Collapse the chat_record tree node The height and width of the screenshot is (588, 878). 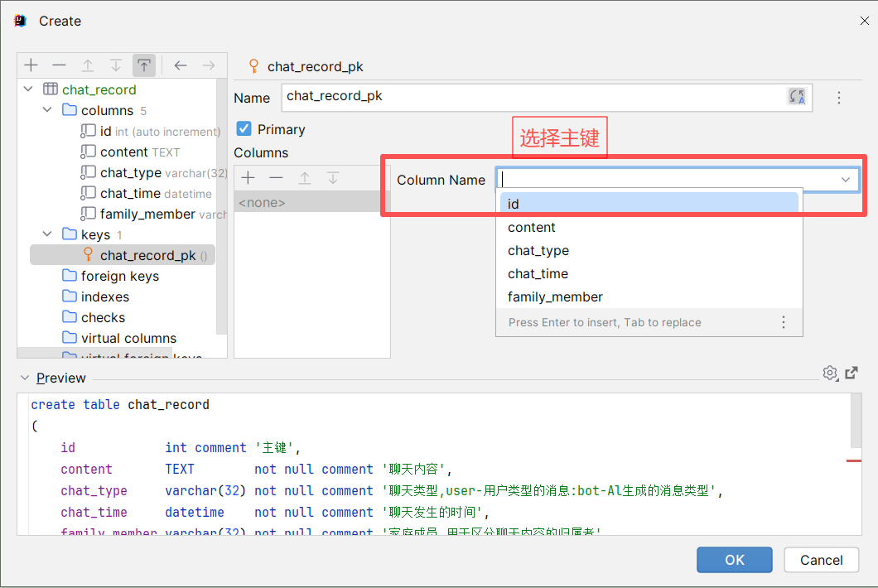pos(28,89)
